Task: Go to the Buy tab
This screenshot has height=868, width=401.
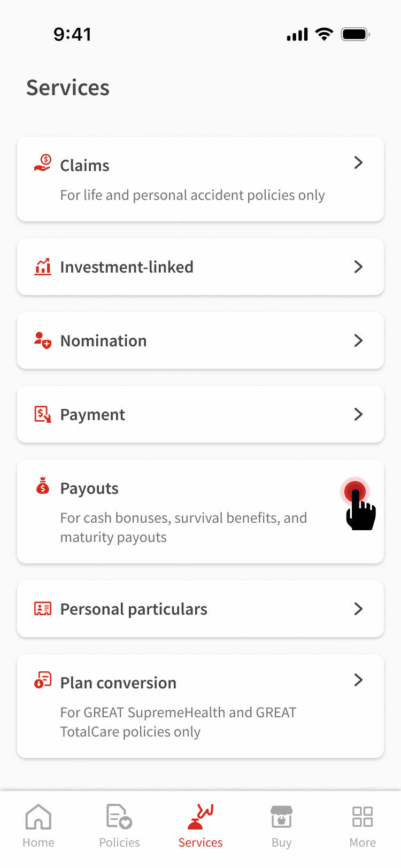Action: (x=281, y=826)
